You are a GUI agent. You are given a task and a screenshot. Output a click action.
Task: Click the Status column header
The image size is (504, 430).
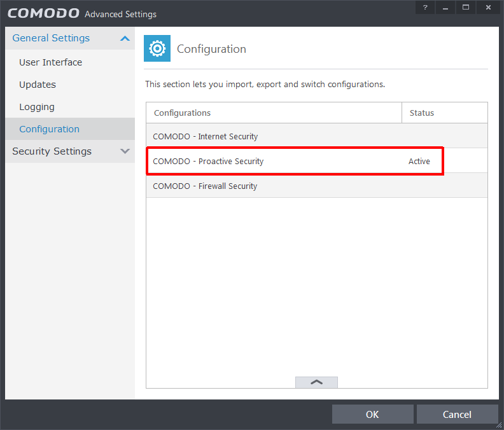point(445,113)
